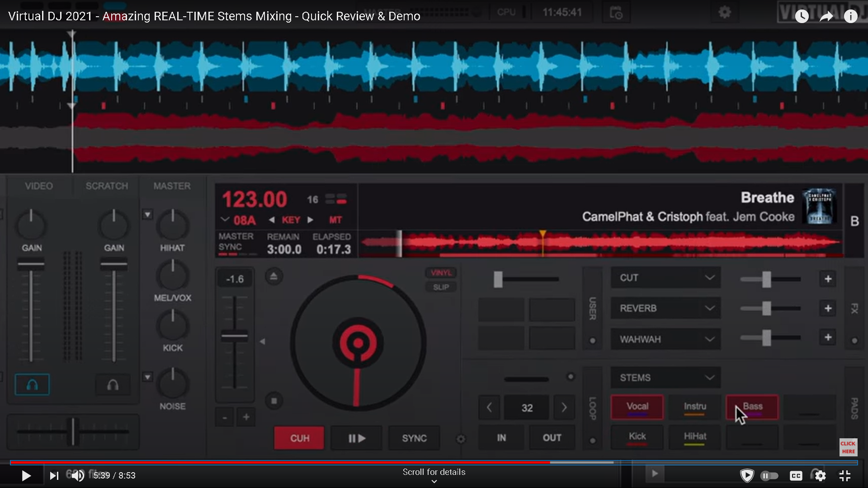The height and width of the screenshot is (488, 868).
Task: Click the crossfader handle
Action: click(73, 432)
